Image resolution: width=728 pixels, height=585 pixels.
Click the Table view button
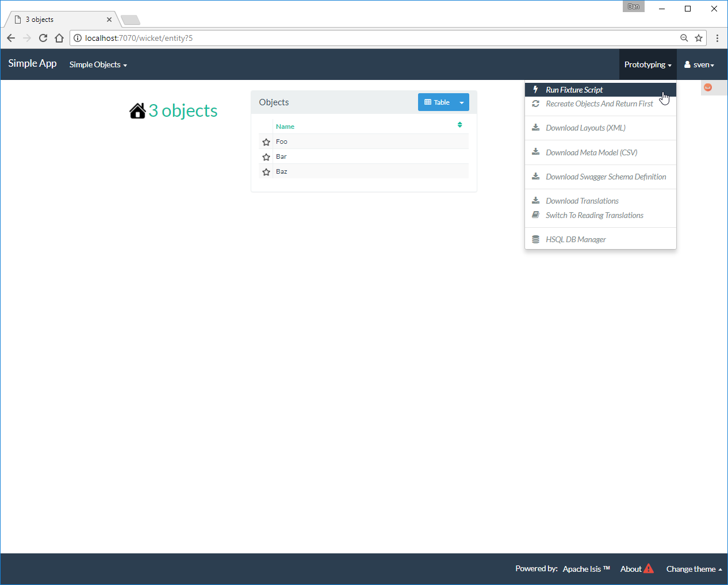pyautogui.click(x=436, y=102)
